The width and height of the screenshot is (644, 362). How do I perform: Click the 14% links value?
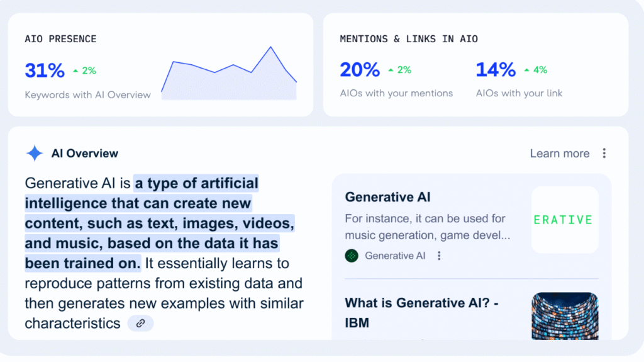pyautogui.click(x=496, y=70)
